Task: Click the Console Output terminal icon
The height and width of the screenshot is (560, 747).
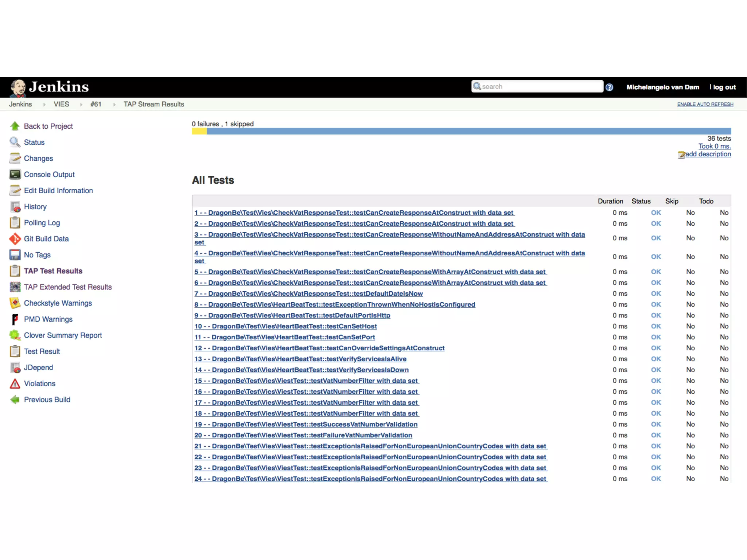Action: pyautogui.click(x=15, y=174)
